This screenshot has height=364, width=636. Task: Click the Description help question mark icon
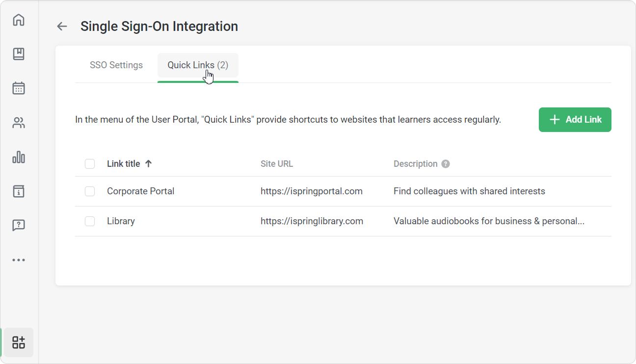click(x=446, y=164)
